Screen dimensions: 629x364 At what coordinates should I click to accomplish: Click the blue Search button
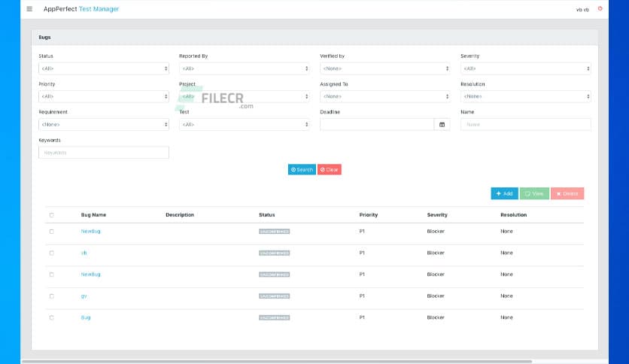(302, 169)
